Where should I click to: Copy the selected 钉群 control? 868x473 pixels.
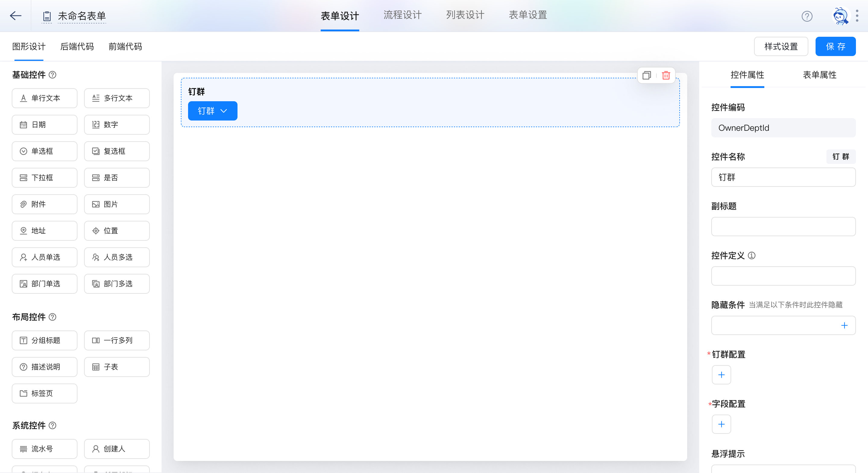point(646,75)
